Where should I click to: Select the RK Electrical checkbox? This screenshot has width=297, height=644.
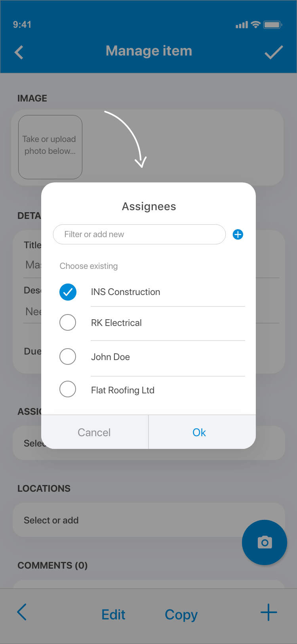coord(68,322)
